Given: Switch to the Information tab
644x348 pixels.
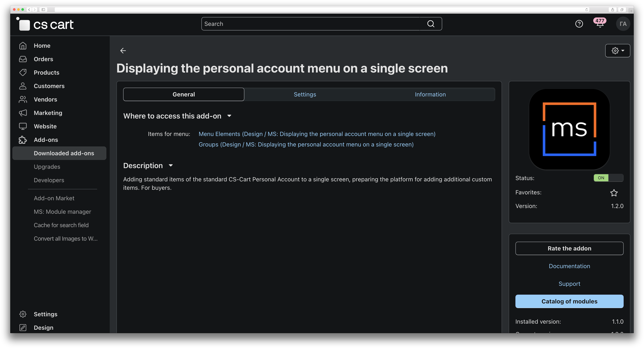Looking at the screenshot, I should coord(430,94).
